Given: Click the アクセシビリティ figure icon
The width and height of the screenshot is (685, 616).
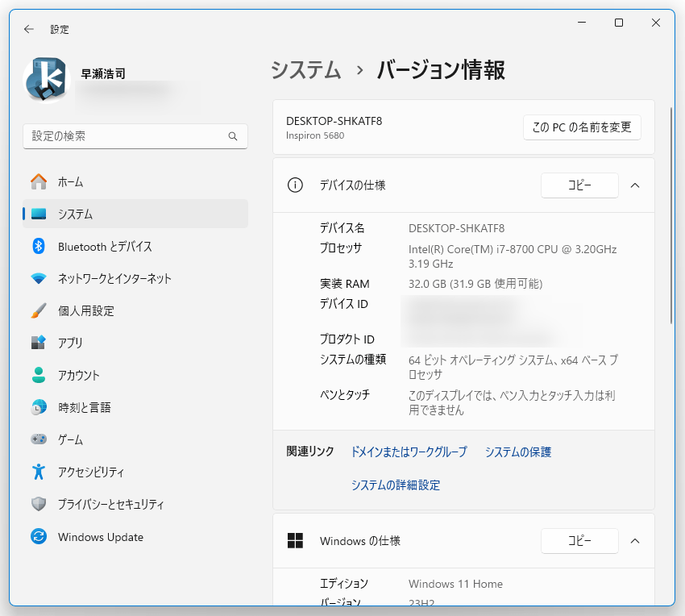Looking at the screenshot, I should click(x=39, y=472).
